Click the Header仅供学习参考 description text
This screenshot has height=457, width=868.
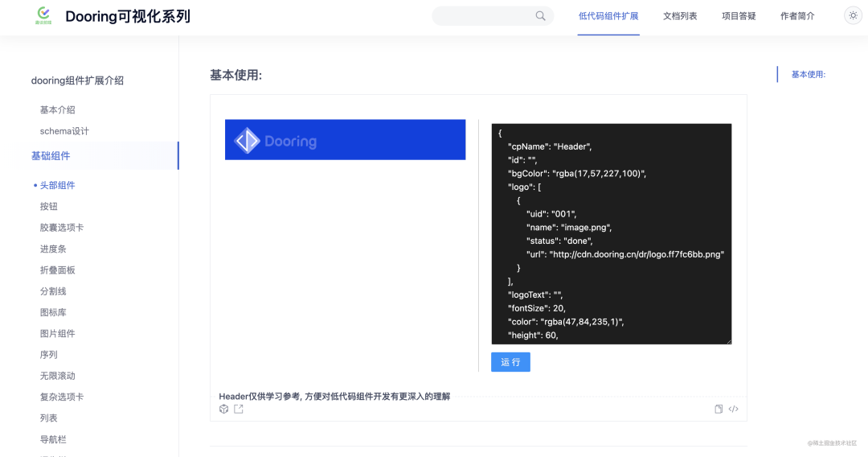pyautogui.click(x=334, y=396)
